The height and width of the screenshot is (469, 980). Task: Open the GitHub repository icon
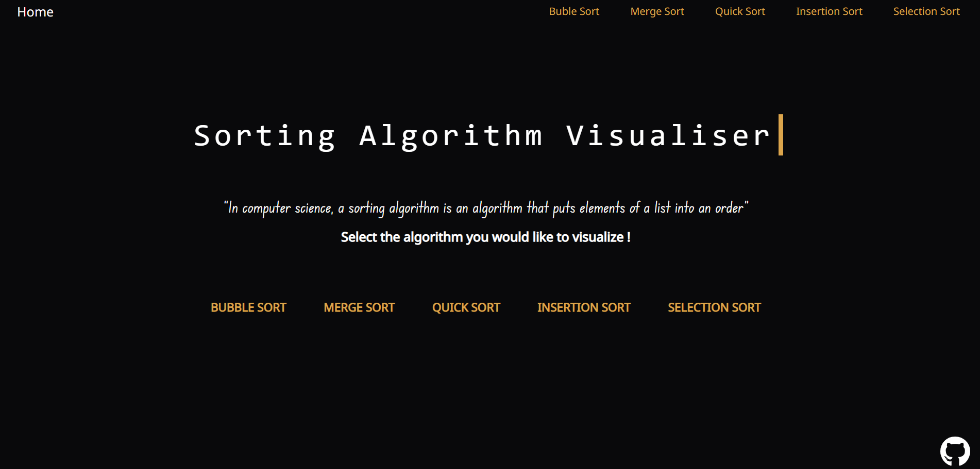(x=955, y=451)
